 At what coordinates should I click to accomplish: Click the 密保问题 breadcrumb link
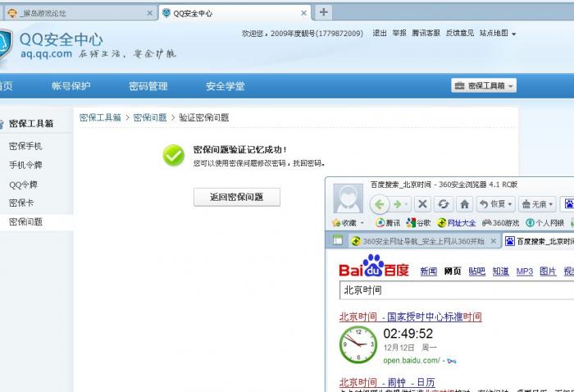point(150,117)
